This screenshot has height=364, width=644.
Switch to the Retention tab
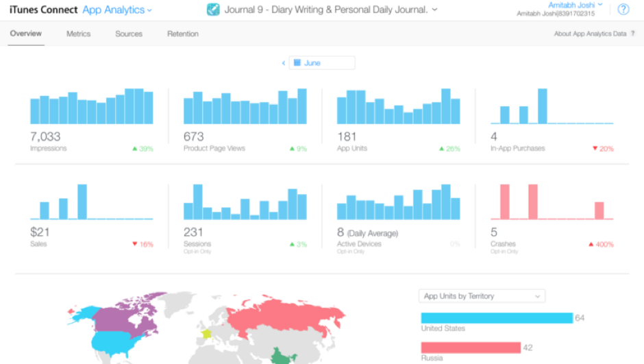[183, 34]
